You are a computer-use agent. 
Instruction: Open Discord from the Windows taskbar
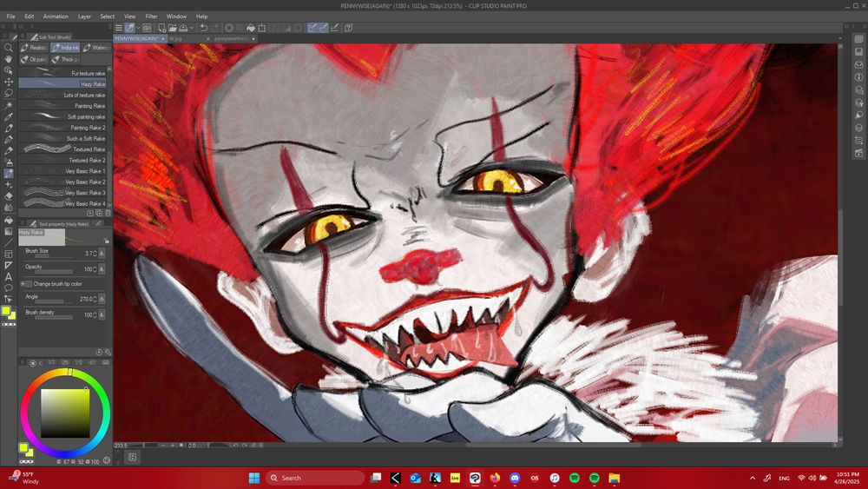[514, 478]
